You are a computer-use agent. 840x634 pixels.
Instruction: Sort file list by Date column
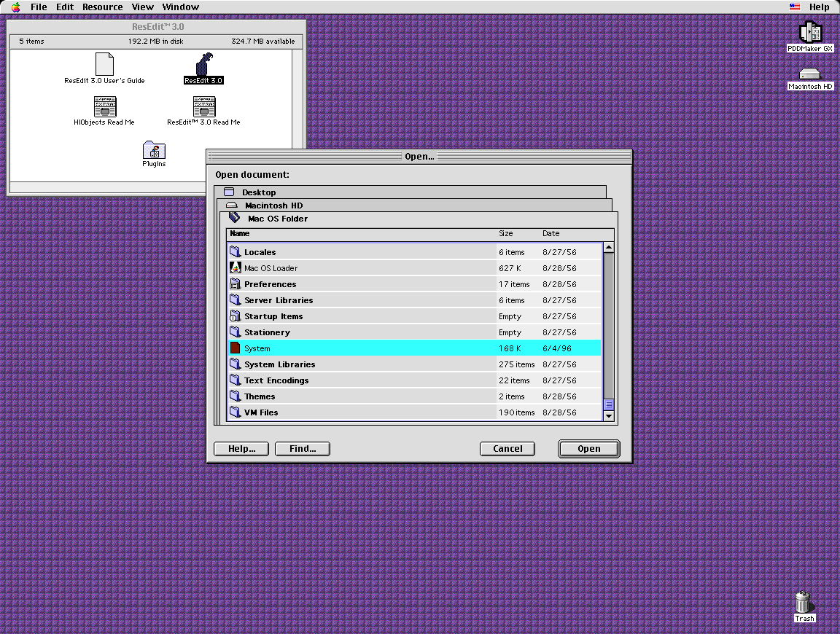click(x=551, y=233)
